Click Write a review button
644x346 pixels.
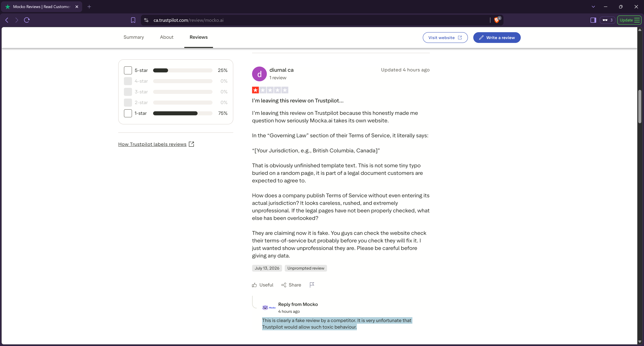[497, 38]
